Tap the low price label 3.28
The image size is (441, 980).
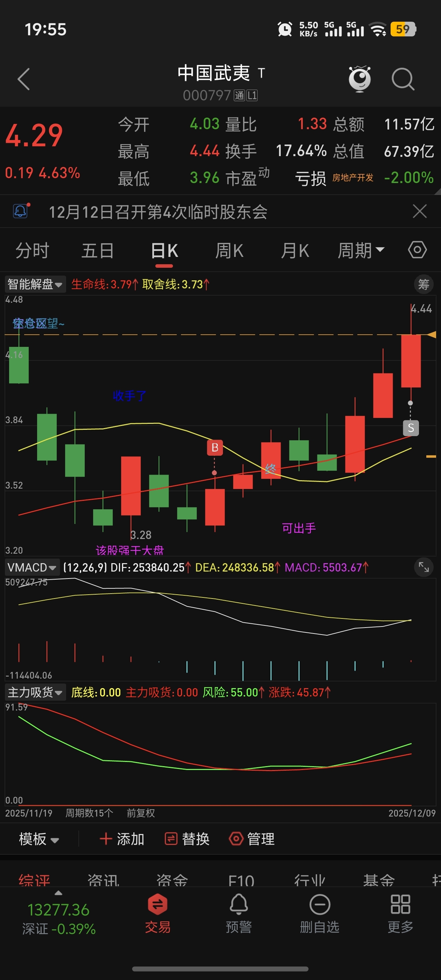coord(141,535)
